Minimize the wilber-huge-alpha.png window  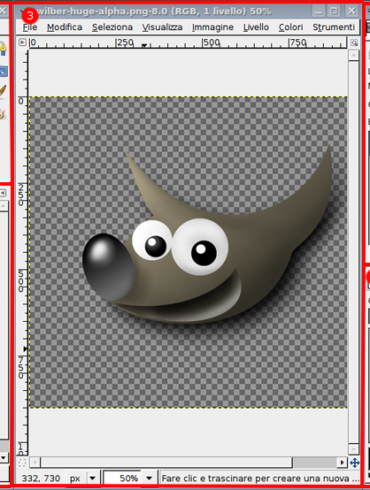tap(319, 11)
